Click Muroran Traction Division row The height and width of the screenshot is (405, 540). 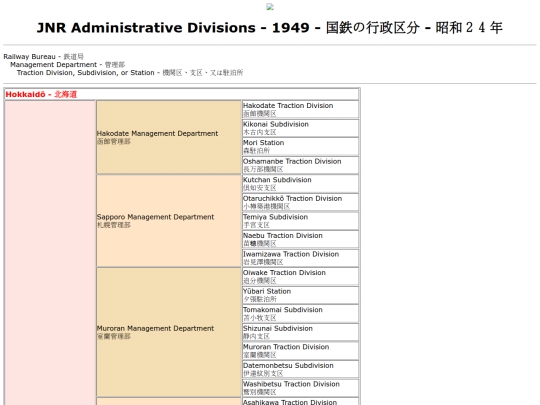coord(300,351)
